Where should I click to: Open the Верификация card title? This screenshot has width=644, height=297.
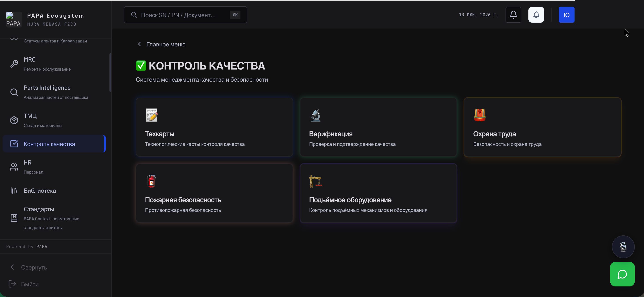[331, 134]
